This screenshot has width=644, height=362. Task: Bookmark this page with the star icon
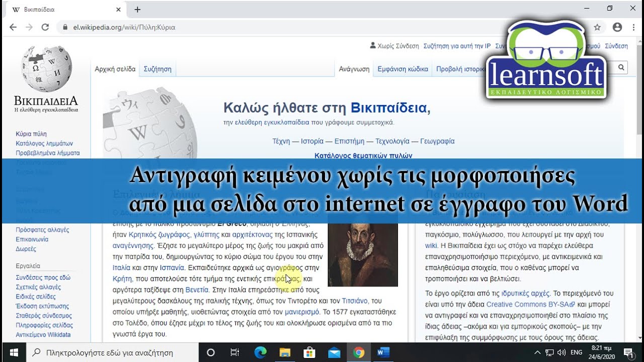tap(597, 27)
